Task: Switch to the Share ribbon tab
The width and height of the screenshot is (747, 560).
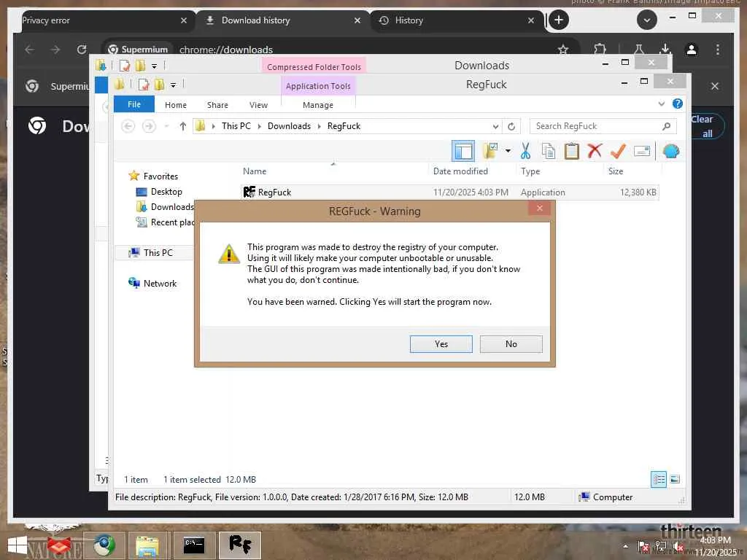Action: [x=217, y=105]
